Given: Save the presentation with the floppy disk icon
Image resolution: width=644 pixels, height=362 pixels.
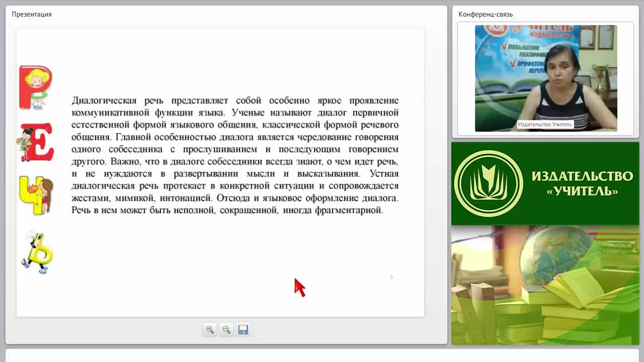Looking at the screenshot, I should [243, 329].
